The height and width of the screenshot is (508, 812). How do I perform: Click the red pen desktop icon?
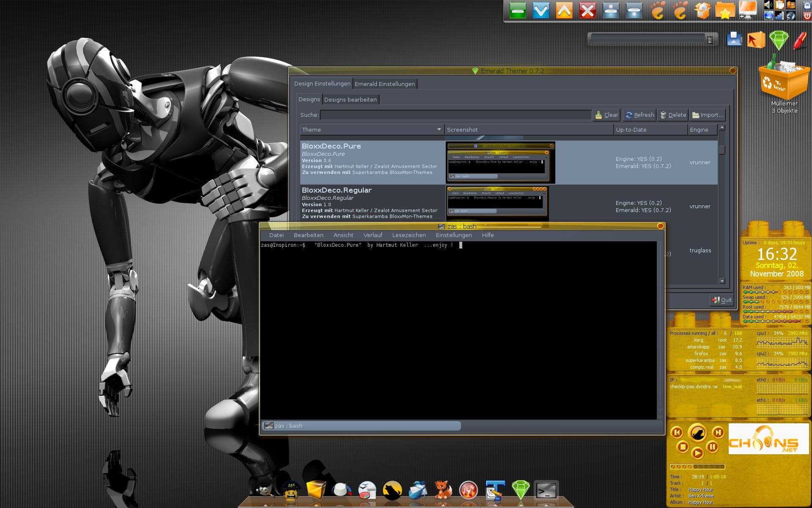click(x=800, y=40)
